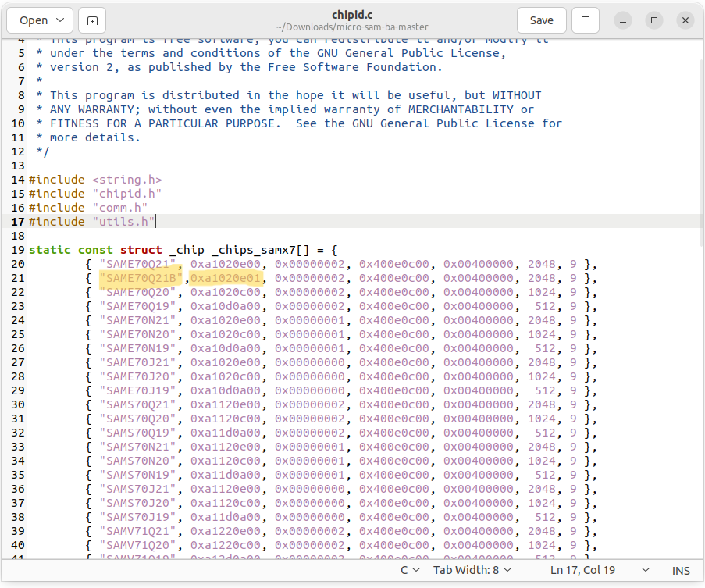The width and height of the screenshot is (705, 588).
Task: Create a new document tab
Action: (x=92, y=20)
